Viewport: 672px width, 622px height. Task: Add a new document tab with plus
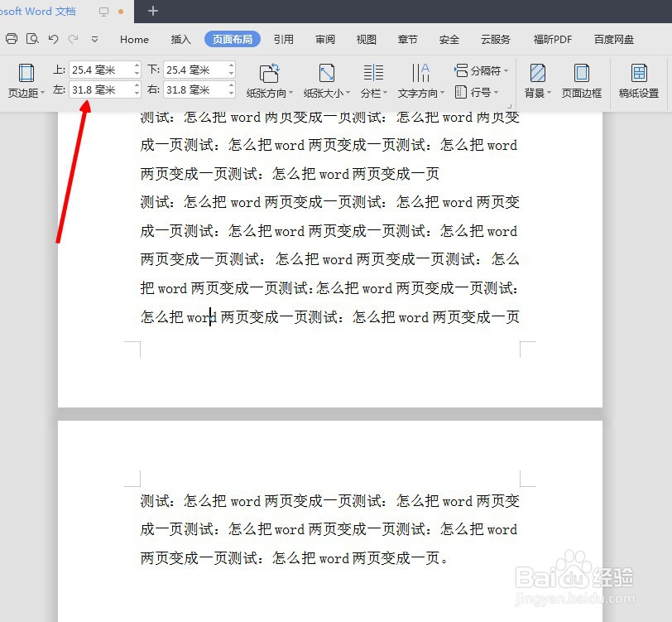pyautogui.click(x=153, y=11)
